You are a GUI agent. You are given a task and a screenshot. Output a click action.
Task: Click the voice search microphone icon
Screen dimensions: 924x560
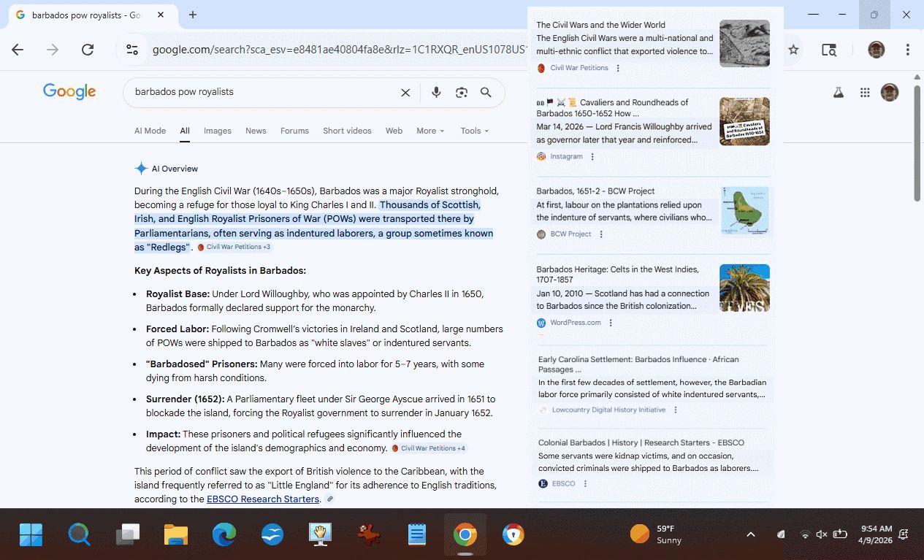pos(436,93)
